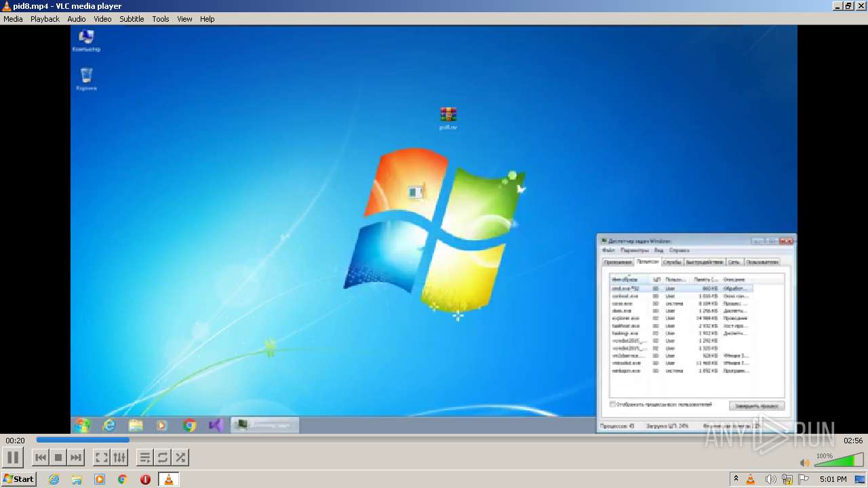
Task: Toggle random shuffle playback
Action: coord(180,458)
